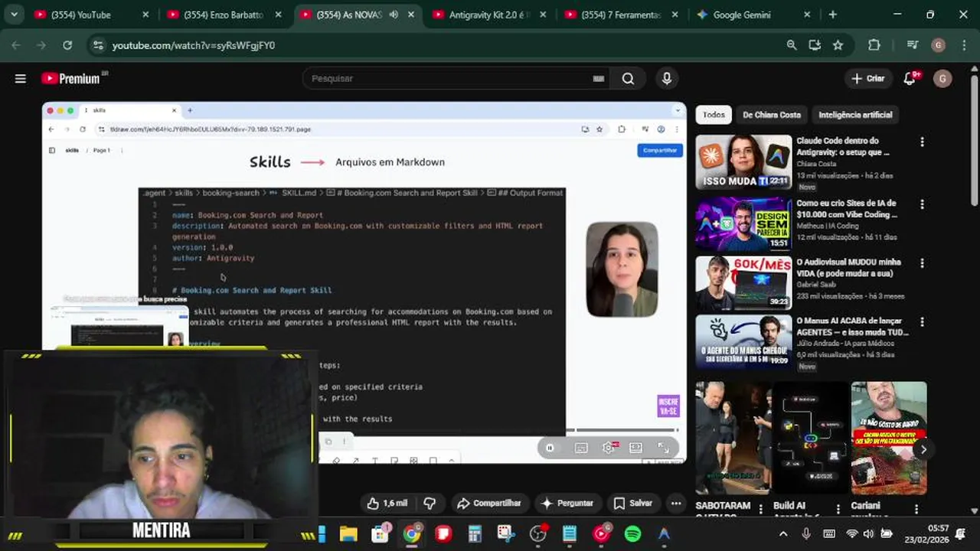Open options for the Manus AI video

click(x=922, y=322)
